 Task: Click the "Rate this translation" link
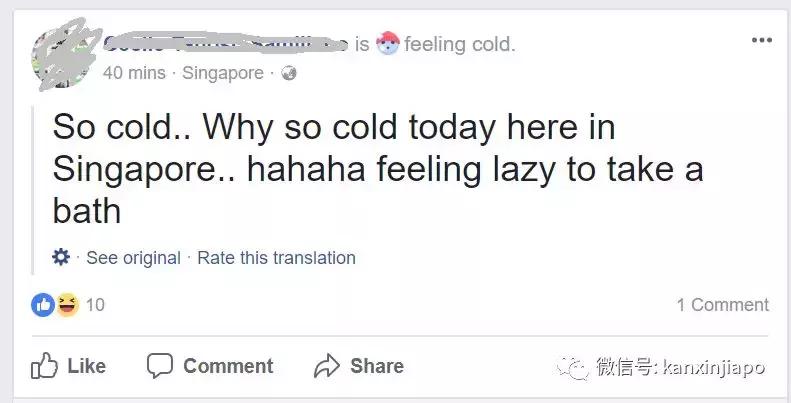pyautogui.click(x=276, y=258)
